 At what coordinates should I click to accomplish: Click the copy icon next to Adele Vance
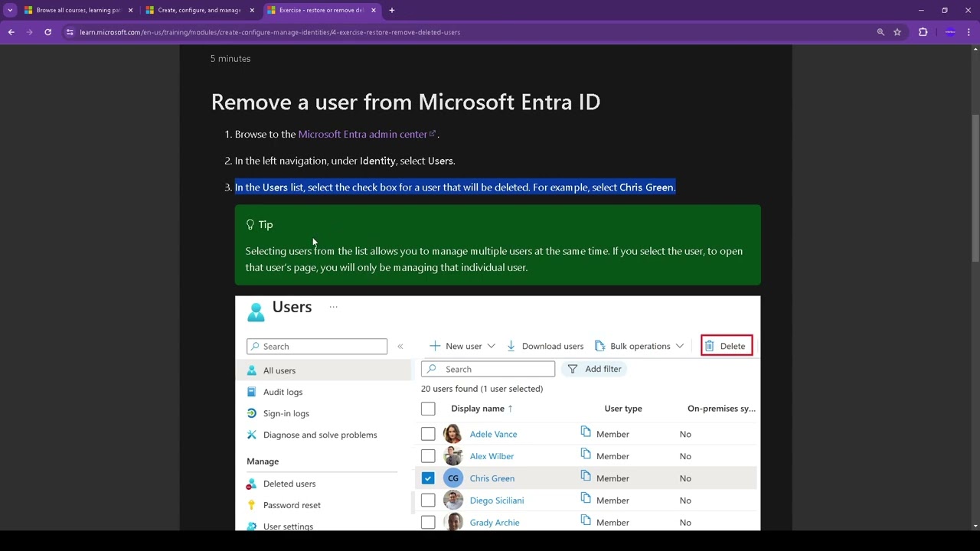[586, 432]
